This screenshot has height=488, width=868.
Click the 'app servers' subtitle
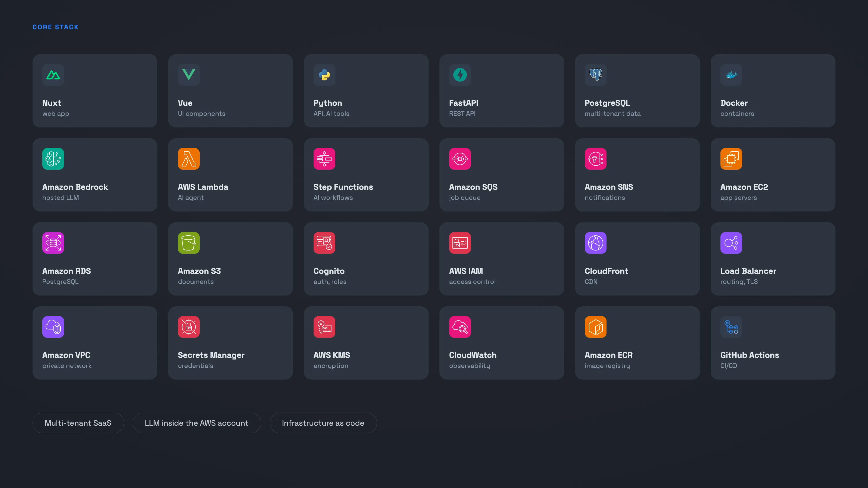tap(739, 198)
